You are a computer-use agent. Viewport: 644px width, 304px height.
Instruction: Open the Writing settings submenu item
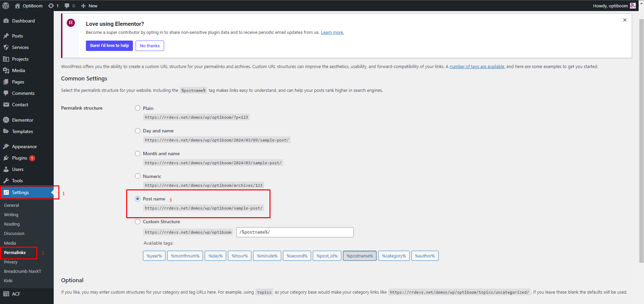pyautogui.click(x=11, y=215)
